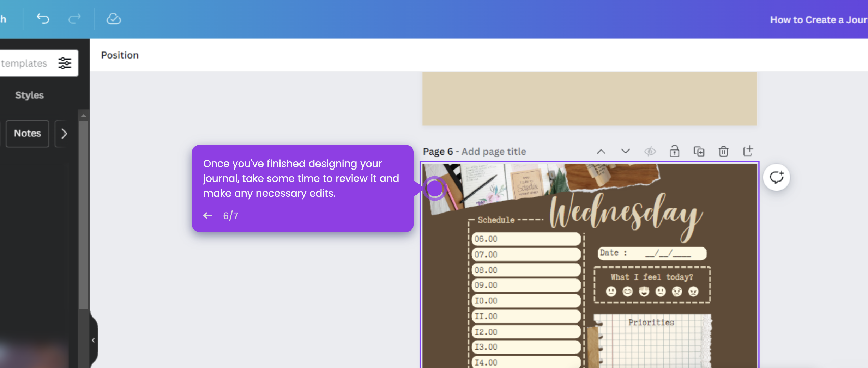The width and height of the screenshot is (868, 368).
Task: Open the template filter settings
Action: [64, 63]
